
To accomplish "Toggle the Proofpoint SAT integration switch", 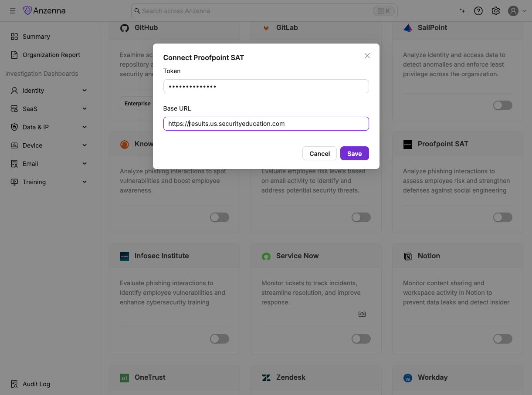I will coord(502,217).
